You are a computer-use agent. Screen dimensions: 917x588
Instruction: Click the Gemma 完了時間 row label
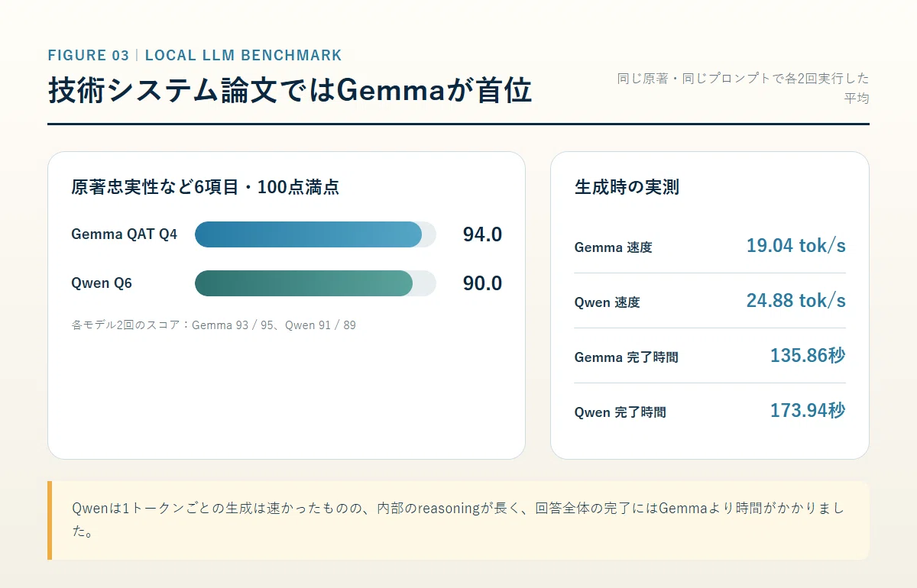(x=626, y=357)
